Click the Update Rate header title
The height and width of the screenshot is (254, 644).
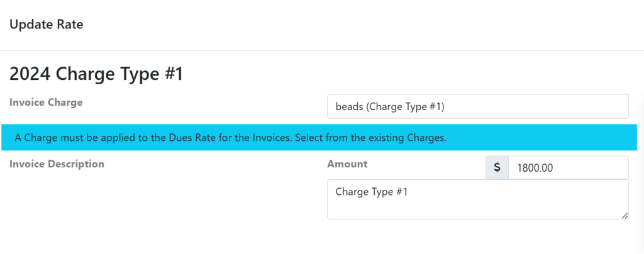(x=47, y=25)
